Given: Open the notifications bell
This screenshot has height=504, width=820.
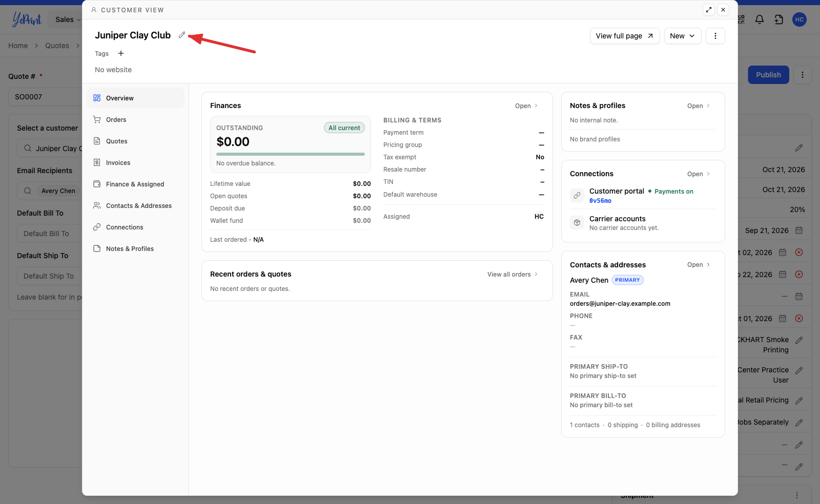Looking at the screenshot, I should click(760, 19).
